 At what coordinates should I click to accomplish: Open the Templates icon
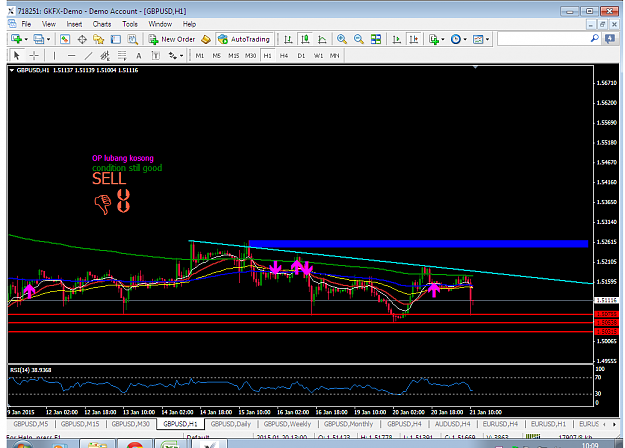pos(478,39)
